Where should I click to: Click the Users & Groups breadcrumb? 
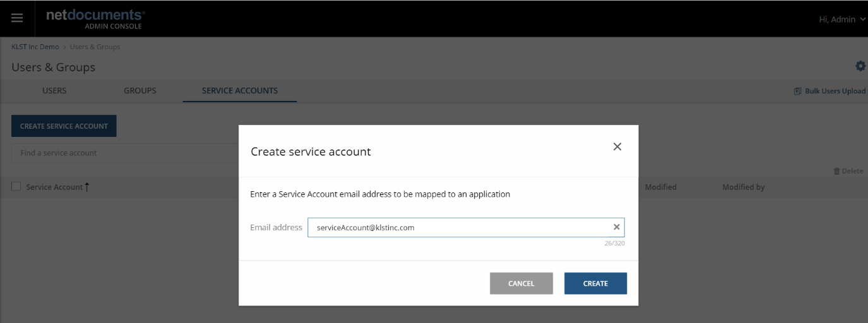[x=95, y=47]
